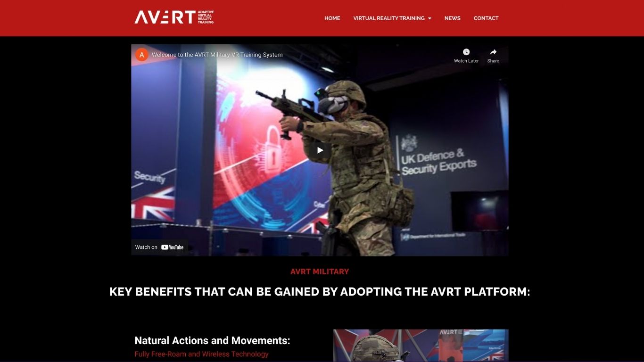Viewport: 644px width, 362px height.
Task: Click the dropdown caret next to VIRTUAL REALITY TRAINING
Action: click(429, 18)
